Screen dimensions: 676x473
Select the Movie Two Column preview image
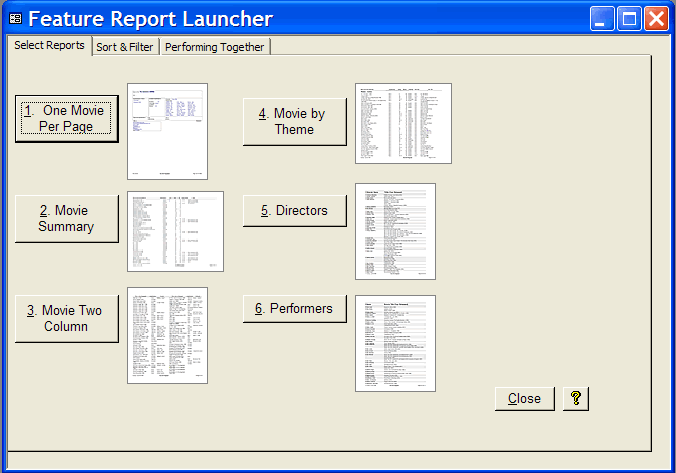[x=167, y=335]
